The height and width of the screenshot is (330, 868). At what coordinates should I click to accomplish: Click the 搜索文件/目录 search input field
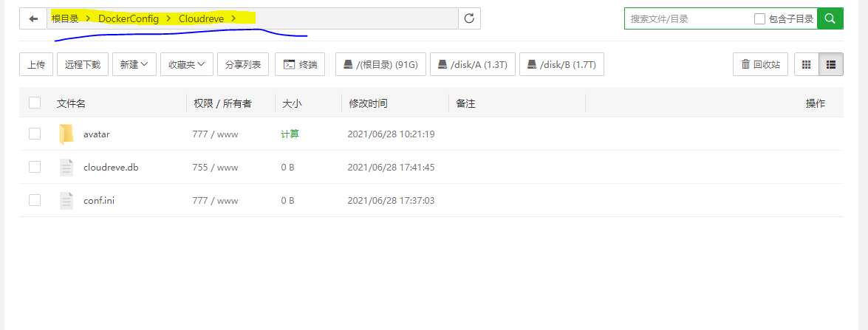coord(686,18)
